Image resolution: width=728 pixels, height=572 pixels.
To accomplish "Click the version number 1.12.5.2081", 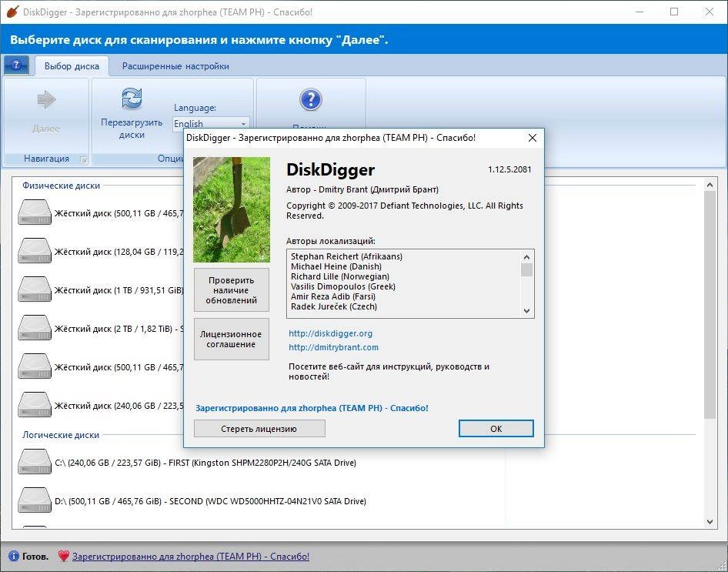I will 509,169.
